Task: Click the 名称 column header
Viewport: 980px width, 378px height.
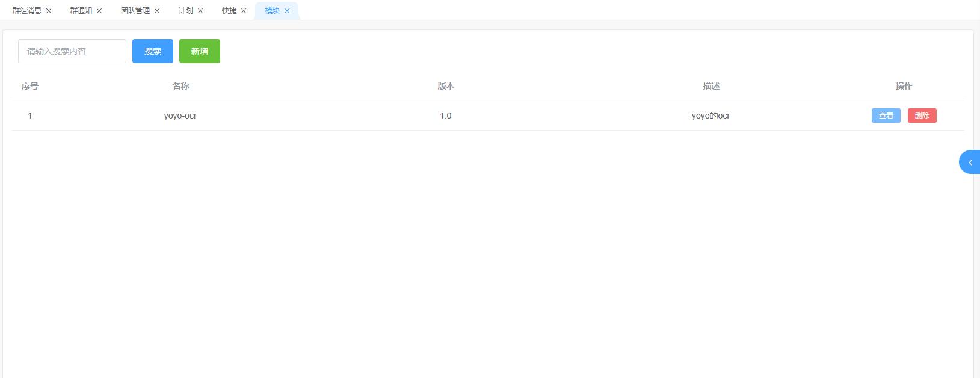Action: click(x=180, y=86)
